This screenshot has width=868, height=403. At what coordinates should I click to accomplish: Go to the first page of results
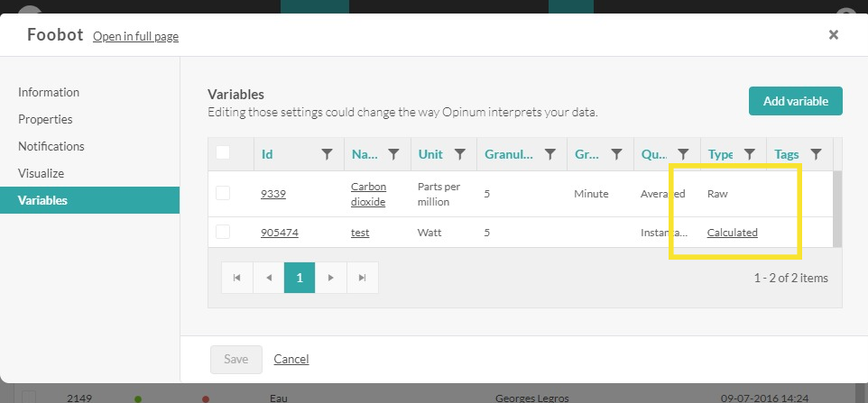(x=237, y=278)
